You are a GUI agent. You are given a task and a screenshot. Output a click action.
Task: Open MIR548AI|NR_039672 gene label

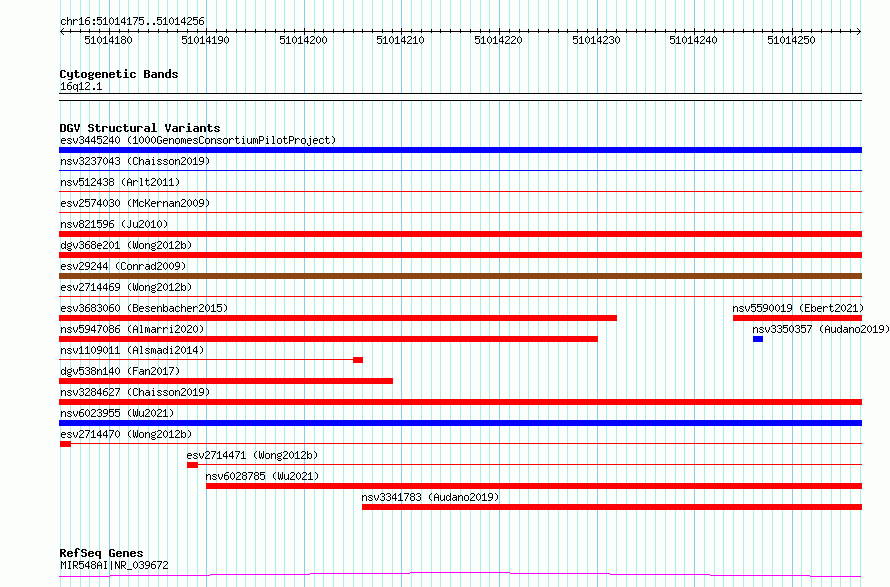(114, 565)
